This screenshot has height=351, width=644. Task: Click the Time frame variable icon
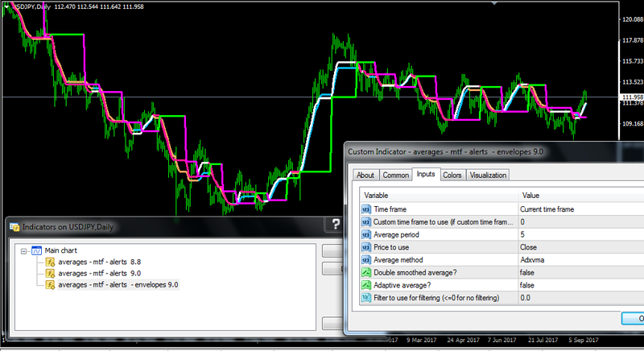[x=365, y=209]
